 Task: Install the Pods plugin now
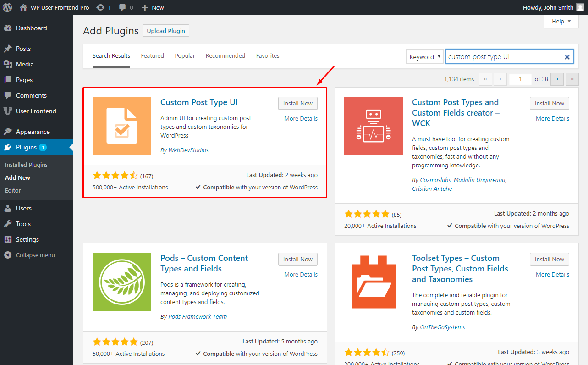click(x=298, y=259)
